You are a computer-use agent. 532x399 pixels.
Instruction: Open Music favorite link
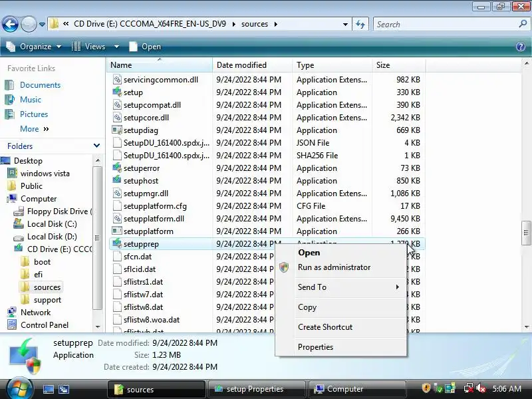pyautogui.click(x=31, y=99)
